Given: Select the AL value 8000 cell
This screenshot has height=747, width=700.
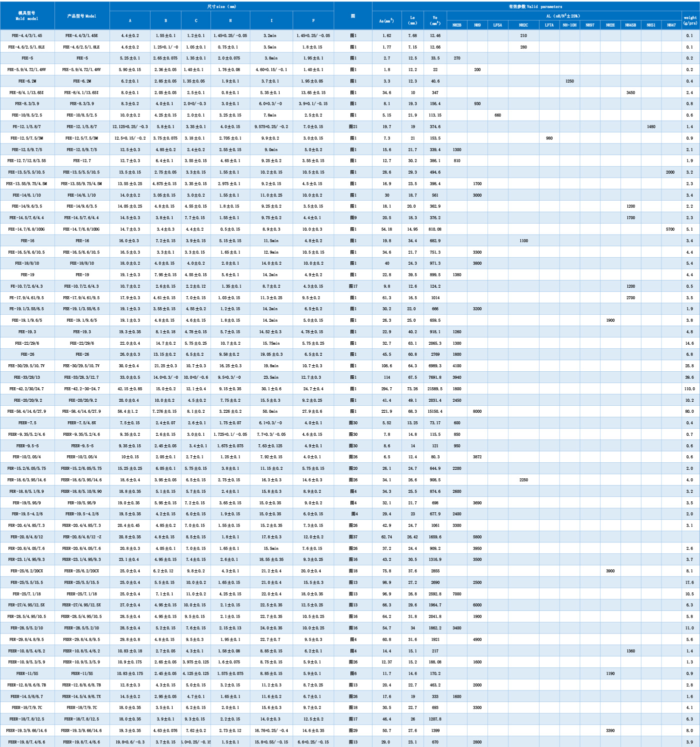Looking at the screenshot, I should [x=477, y=411].
